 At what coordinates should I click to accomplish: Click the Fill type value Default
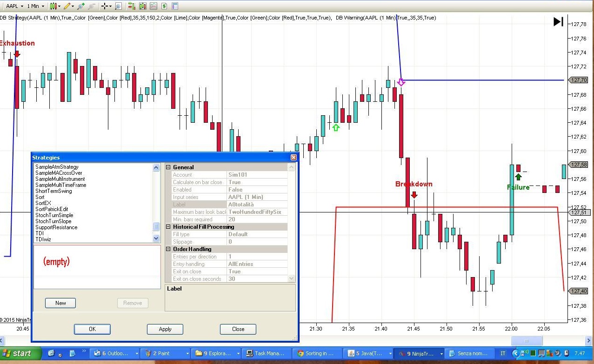coord(257,234)
